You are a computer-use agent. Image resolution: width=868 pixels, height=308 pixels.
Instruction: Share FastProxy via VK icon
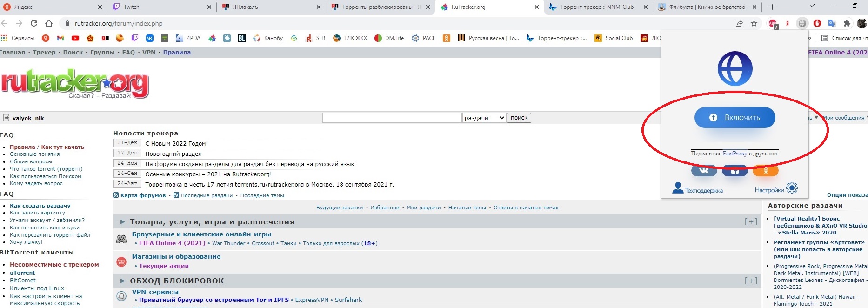pos(704,171)
